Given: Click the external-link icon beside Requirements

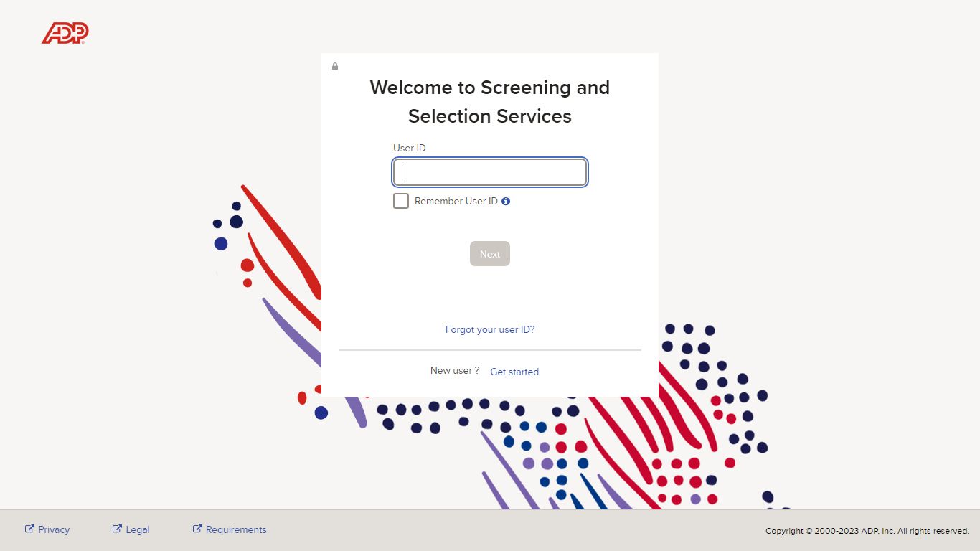Looking at the screenshot, I should [197, 529].
